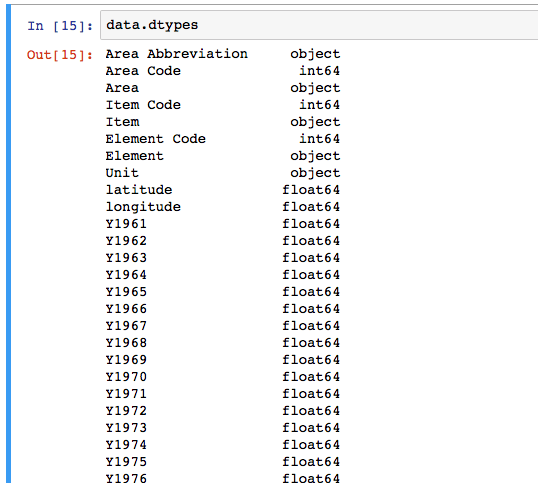Click the Y1967 column name

click(x=126, y=326)
